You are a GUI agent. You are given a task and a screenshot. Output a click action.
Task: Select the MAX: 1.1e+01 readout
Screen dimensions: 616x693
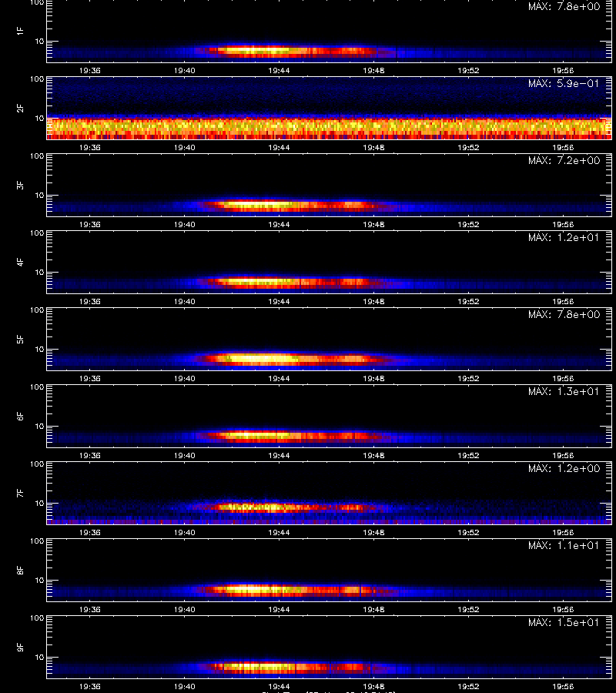[x=564, y=545]
